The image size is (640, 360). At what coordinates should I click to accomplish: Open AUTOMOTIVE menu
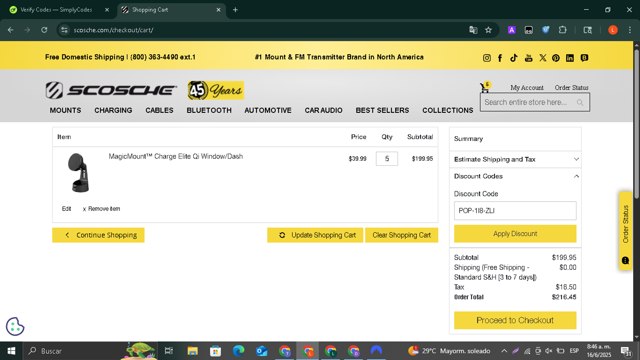pyautogui.click(x=268, y=110)
